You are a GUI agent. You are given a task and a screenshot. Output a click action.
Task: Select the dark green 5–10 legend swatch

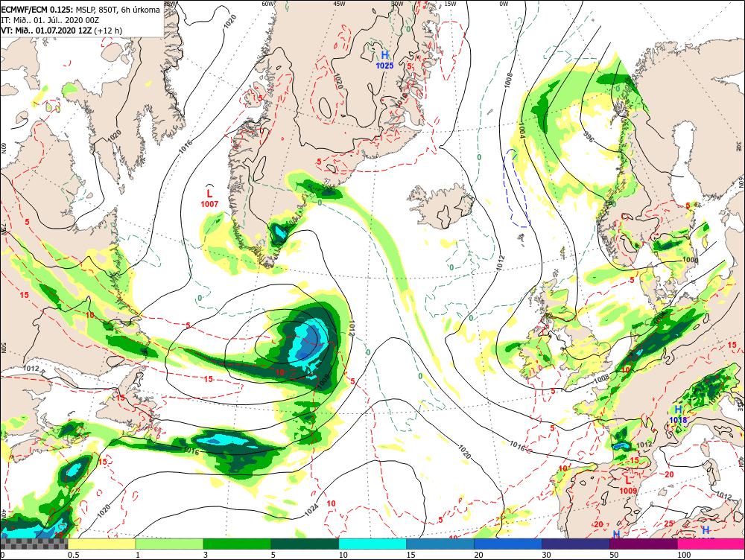tap(305, 544)
